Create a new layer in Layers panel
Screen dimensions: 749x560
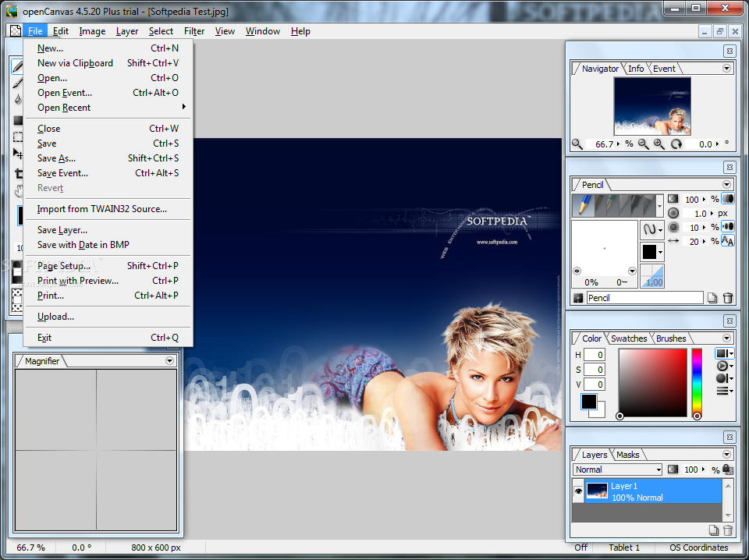pyautogui.click(x=713, y=530)
